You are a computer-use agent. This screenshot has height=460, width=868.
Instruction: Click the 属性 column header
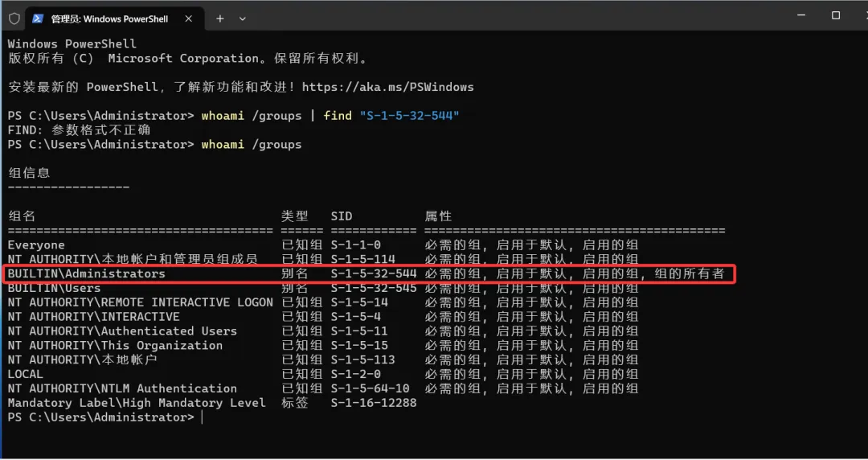coord(439,216)
